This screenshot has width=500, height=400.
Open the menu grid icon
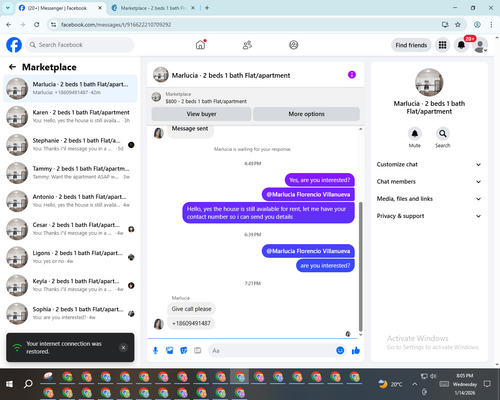point(442,45)
